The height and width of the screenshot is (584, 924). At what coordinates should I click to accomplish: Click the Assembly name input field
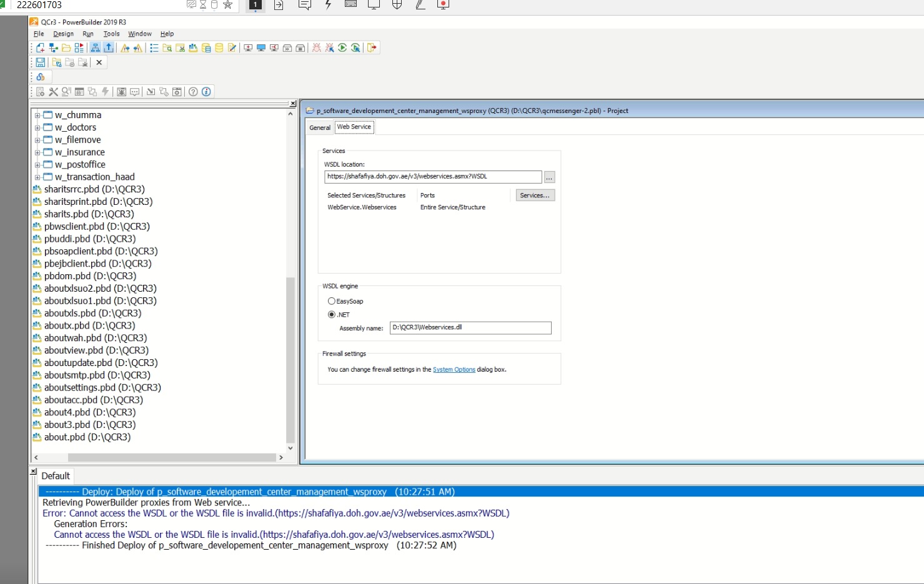point(470,328)
